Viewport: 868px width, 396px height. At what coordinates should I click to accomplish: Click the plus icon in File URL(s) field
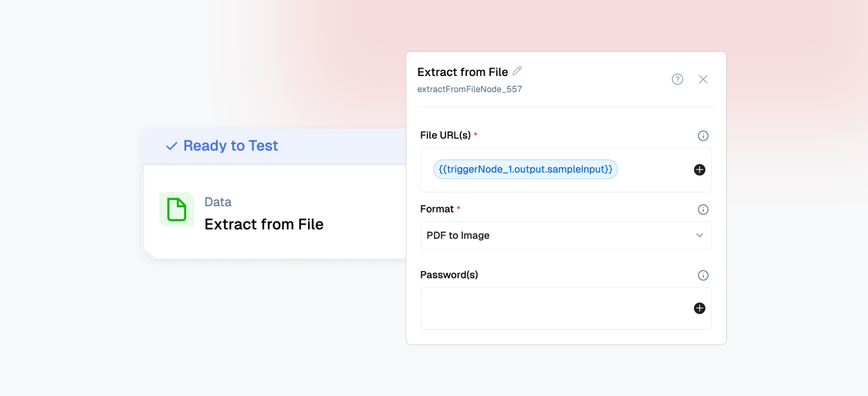click(699, 170)
